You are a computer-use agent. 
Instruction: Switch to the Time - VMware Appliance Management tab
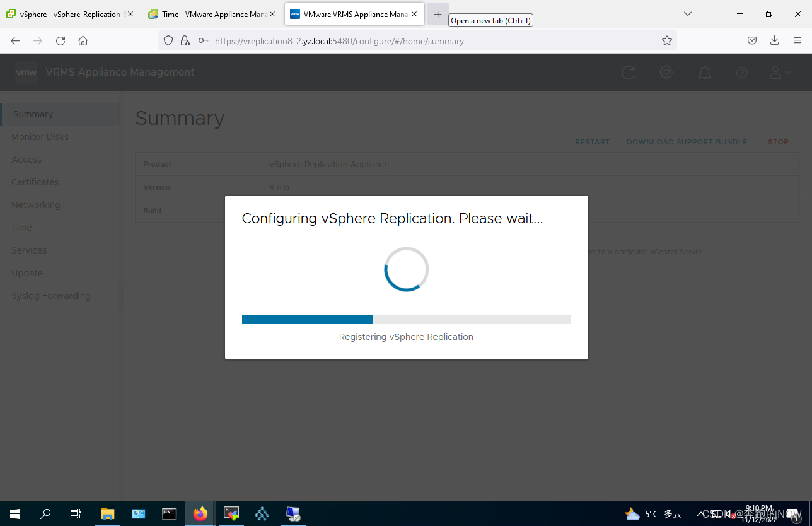[x=212, y=14]
